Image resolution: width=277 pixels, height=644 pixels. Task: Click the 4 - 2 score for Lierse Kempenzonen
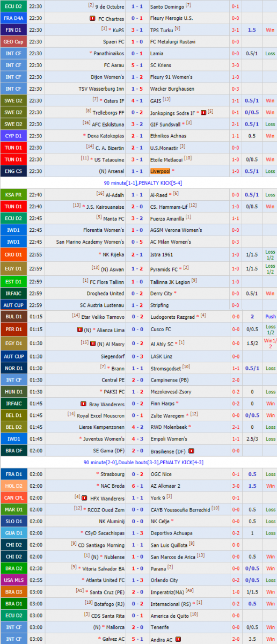(137, 427)
